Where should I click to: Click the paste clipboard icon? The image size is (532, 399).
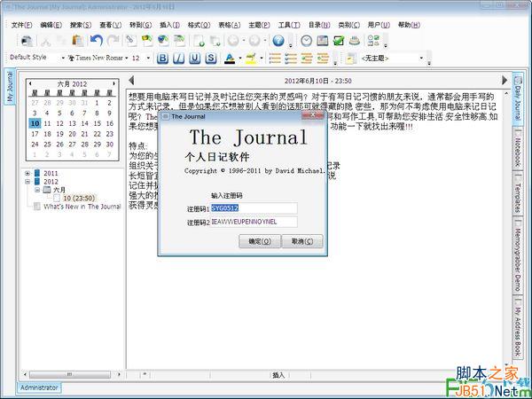click(x=78, y=41)
